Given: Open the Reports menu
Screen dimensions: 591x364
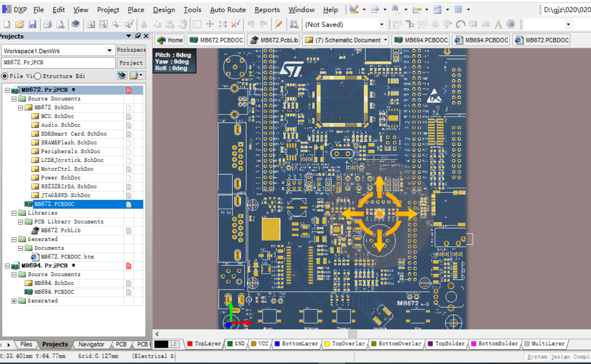Looking at the screenshot, I should click(267, 10).
